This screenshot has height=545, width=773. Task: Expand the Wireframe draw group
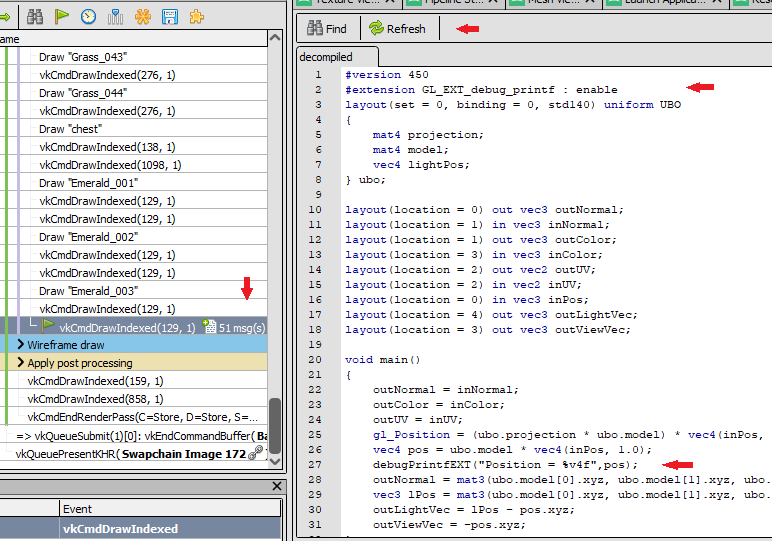pos(20,345)
